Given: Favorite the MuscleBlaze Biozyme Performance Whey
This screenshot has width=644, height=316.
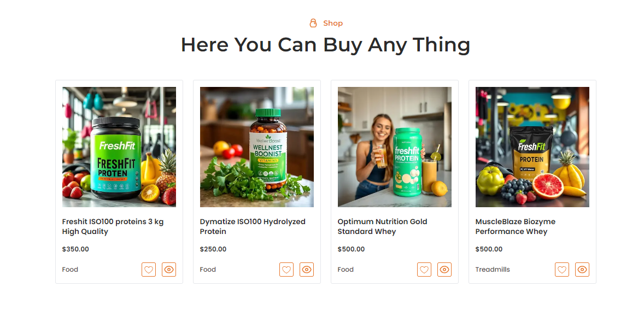Looking at the screenshot, I should tap(562, 270).
